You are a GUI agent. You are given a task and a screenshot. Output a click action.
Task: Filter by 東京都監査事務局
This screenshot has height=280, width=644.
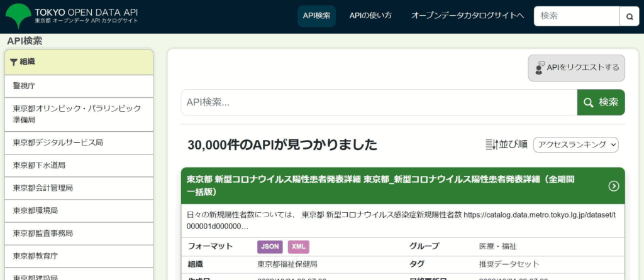pos(79,234)
